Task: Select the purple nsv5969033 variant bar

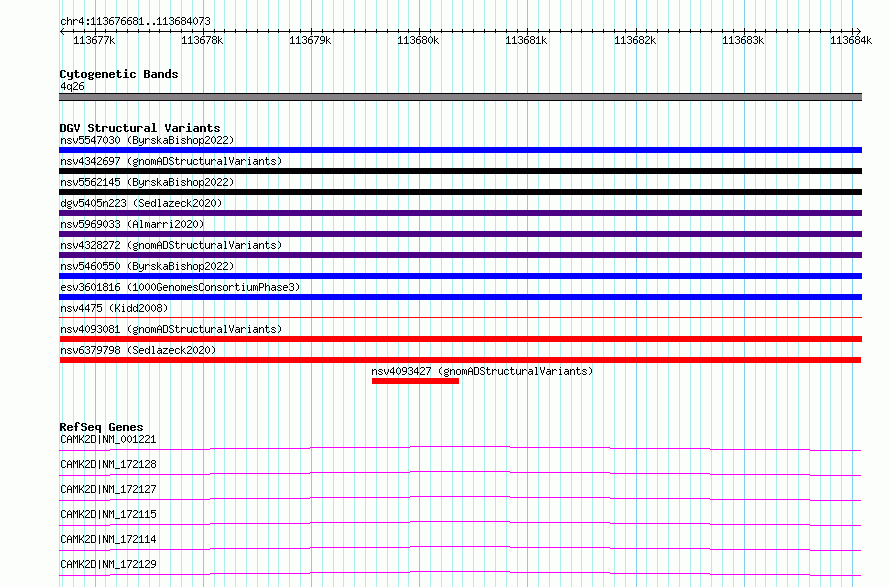Action: click(x=460, y=234)
